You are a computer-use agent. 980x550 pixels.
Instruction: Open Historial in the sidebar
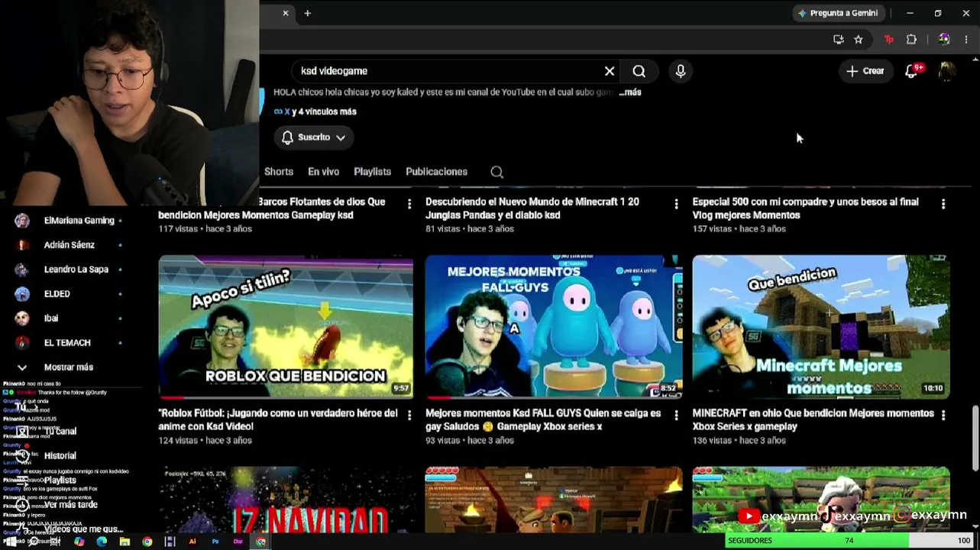pyautogui.click(x=60, y=456)
